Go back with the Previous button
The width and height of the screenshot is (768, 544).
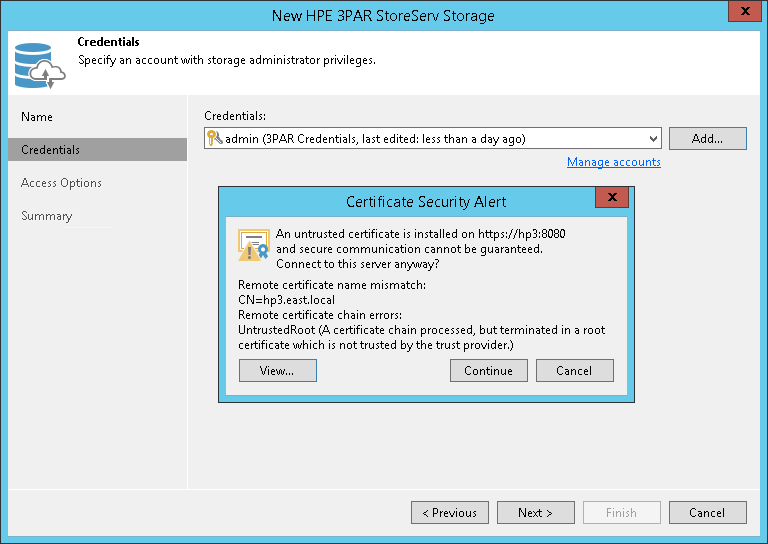pos(449,513)
